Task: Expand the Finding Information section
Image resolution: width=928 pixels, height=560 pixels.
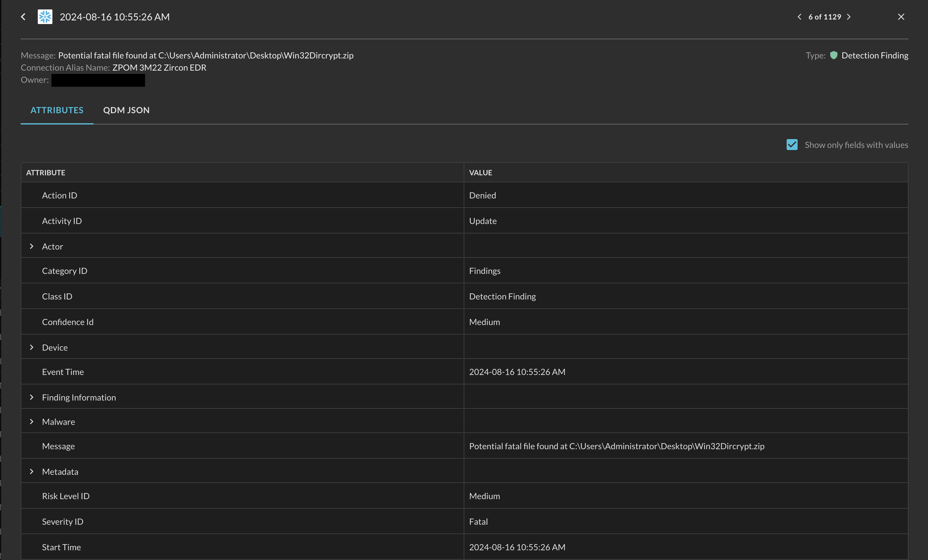Action: click(32, 397)
